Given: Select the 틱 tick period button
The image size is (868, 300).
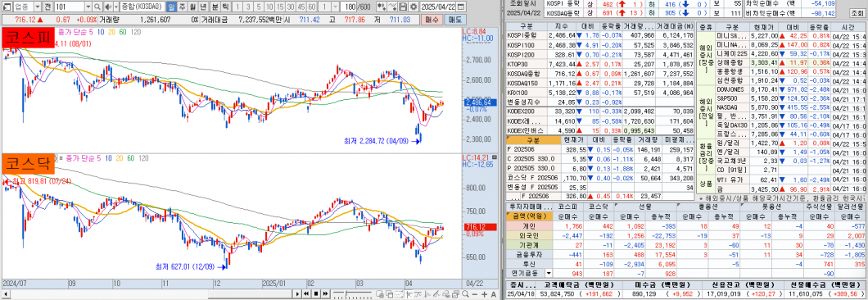Looking at the screenshot, I should 225,7.
